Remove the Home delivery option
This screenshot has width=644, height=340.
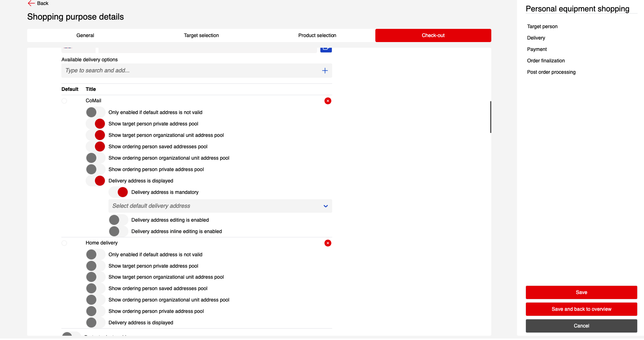click(328, 243)
